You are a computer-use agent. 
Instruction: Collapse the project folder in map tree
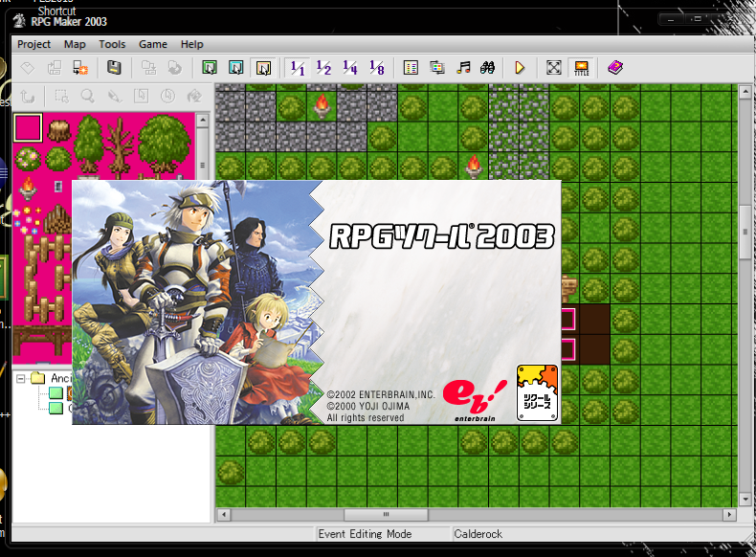(21, 379)
